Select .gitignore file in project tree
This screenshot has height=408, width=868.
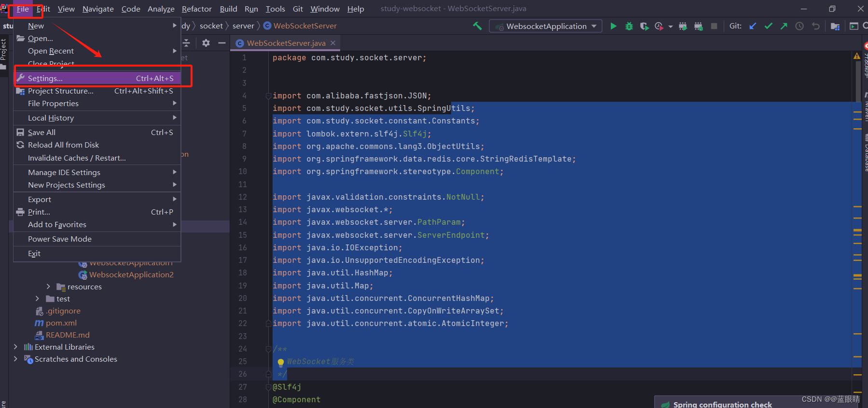coord(63,311)
